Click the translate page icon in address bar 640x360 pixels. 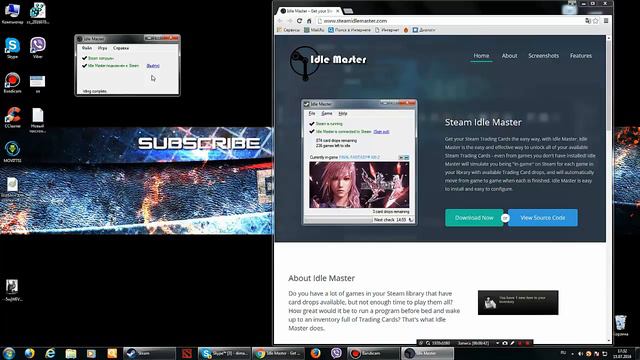tap(588, 21)
